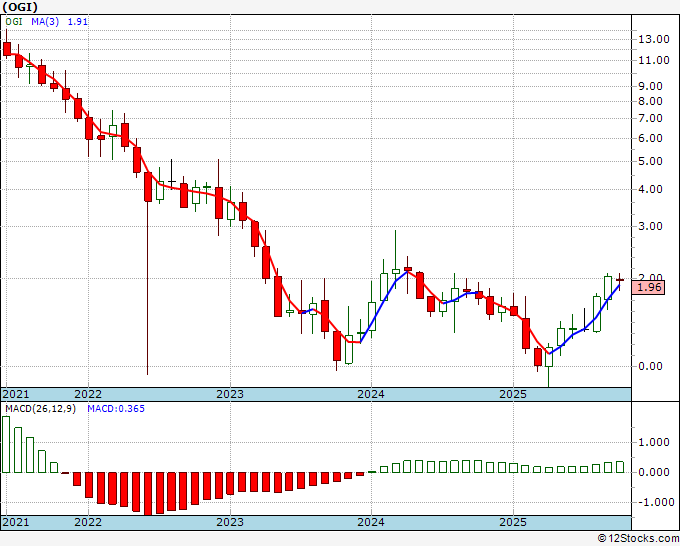Click the 0.00 price axis label
The width and height of the screenshot is (680, 546).
coord(650,366)
